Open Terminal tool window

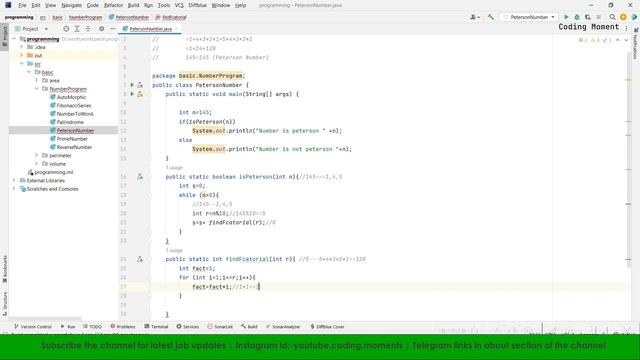click(x=156, y=327)
